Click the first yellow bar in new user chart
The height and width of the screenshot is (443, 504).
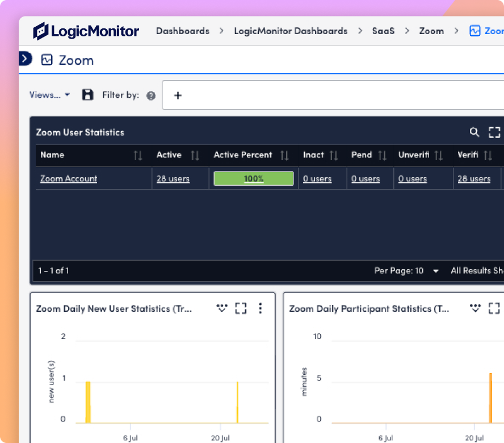click(88, 402)
